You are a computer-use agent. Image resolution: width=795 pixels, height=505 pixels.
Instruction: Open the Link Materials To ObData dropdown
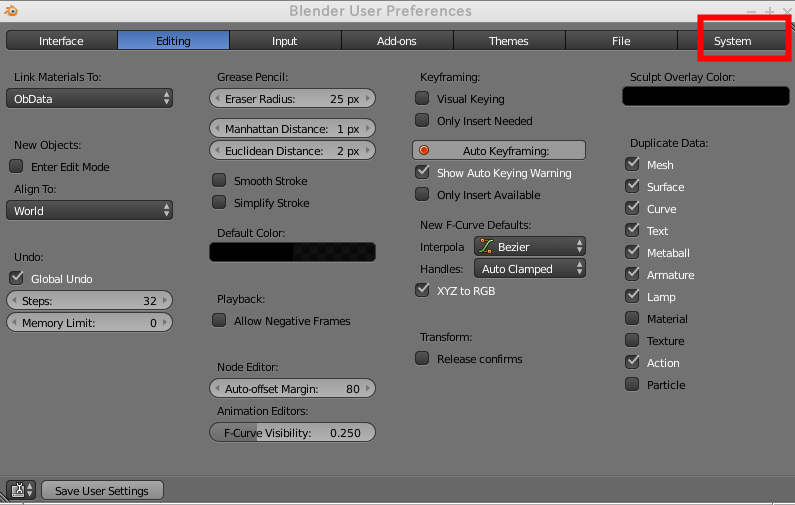click(89, 98)
